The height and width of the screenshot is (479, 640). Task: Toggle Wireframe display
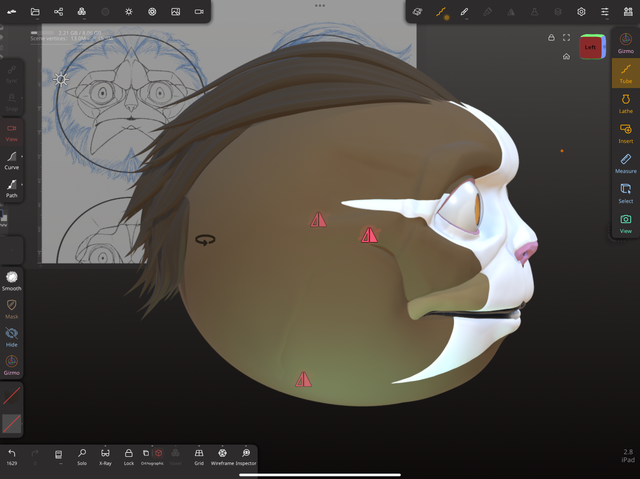(222, 456)
